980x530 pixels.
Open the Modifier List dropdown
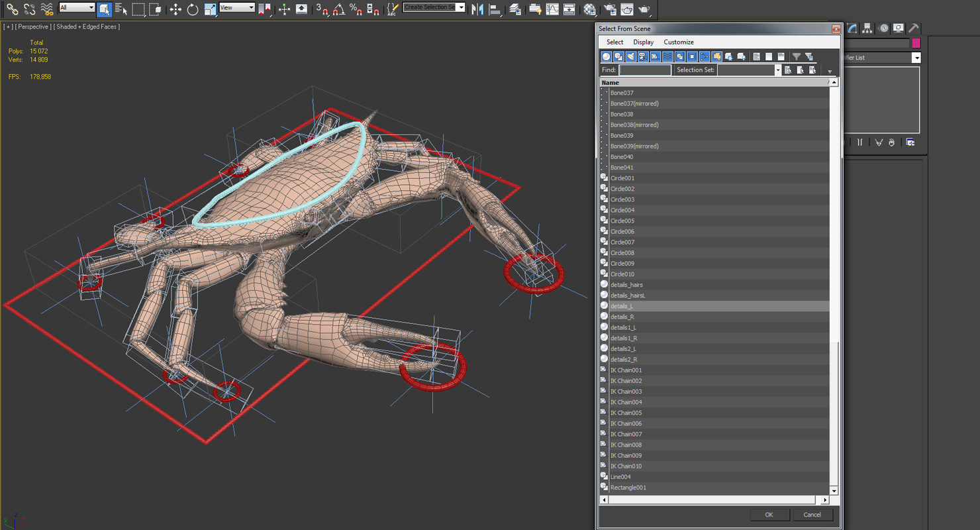916,58
